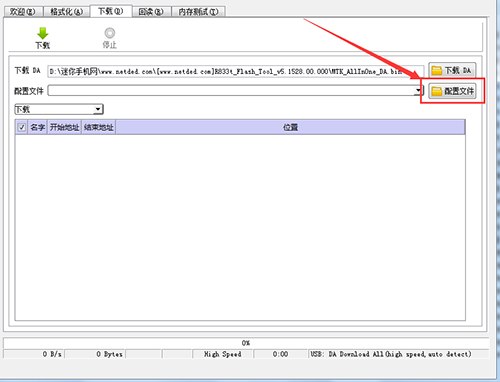Viewport: 500px width, 382px height.
Task: Click the High Speed status entry
Action: (223, 354)
